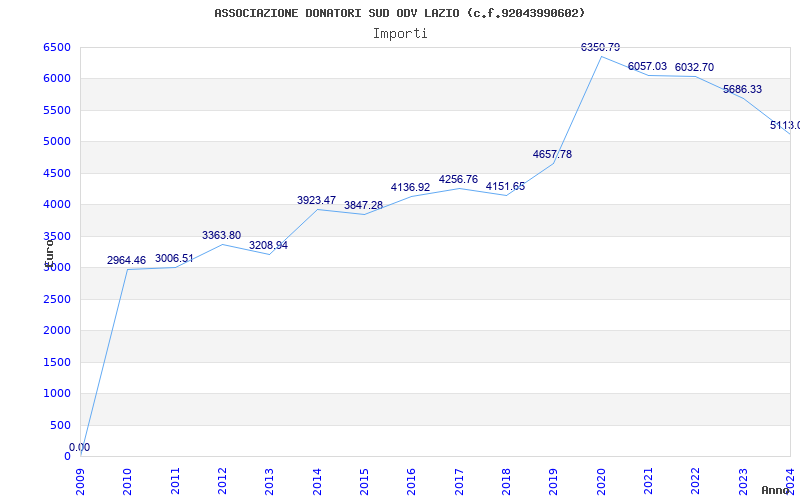Click the 3500 y-axis tick label

57,236
